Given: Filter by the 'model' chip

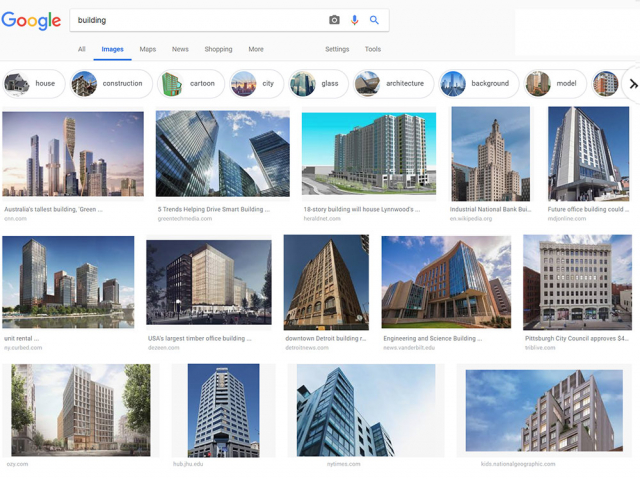Looking at the screenshot, I should [x=555, y=83].
